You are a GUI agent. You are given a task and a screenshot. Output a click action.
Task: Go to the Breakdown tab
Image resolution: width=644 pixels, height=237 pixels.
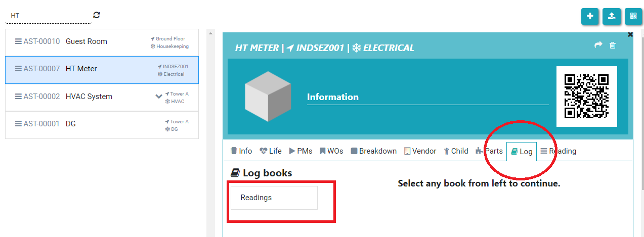[373, 151]
